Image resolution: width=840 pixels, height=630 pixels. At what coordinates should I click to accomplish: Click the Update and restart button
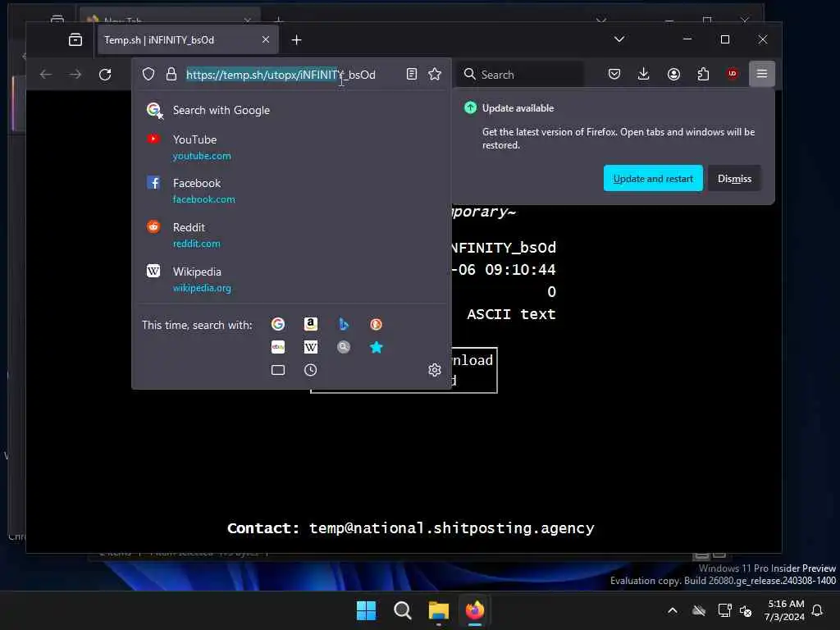click(653, 178)
